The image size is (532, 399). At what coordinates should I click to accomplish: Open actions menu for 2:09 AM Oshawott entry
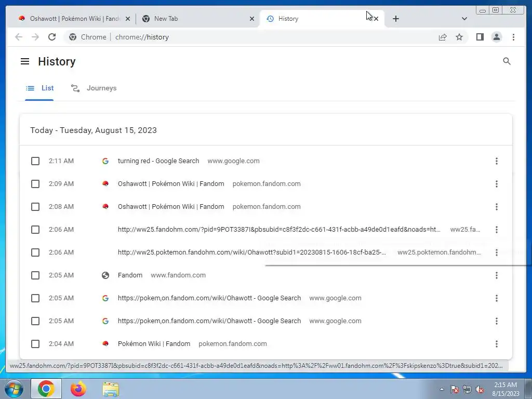[x=496, y=184]
